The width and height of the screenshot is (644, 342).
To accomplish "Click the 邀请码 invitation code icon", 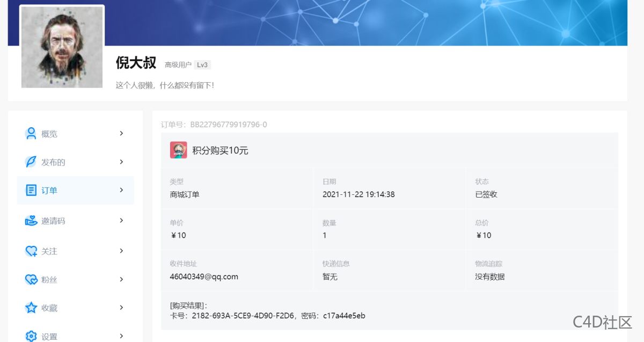I will (x=31, y=220).
